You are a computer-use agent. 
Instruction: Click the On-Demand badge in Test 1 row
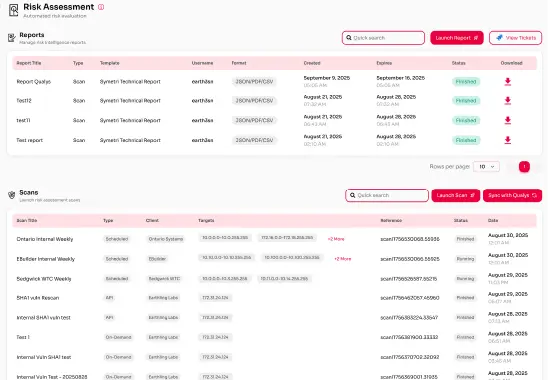tap(118, 337)
